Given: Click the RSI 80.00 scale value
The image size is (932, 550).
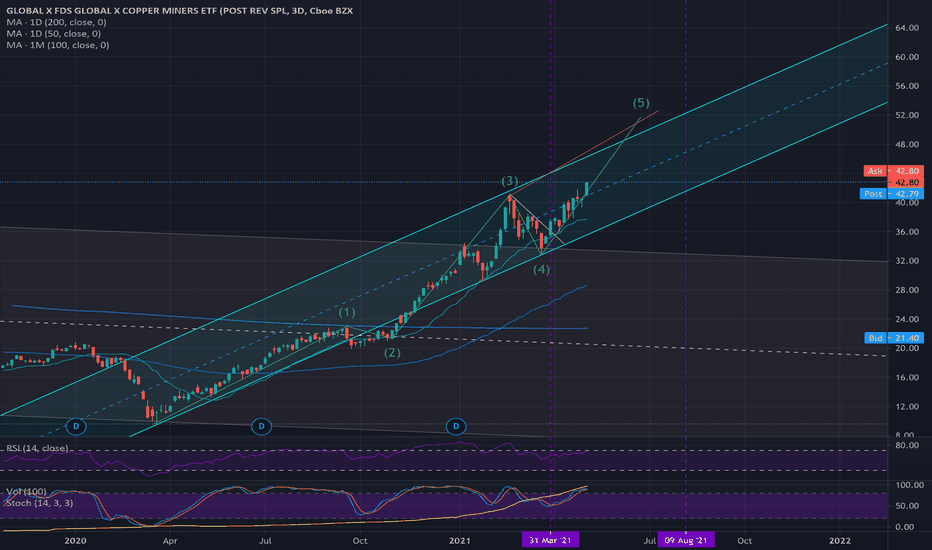Looking at the screenshot, I should (x=907, y=445).
